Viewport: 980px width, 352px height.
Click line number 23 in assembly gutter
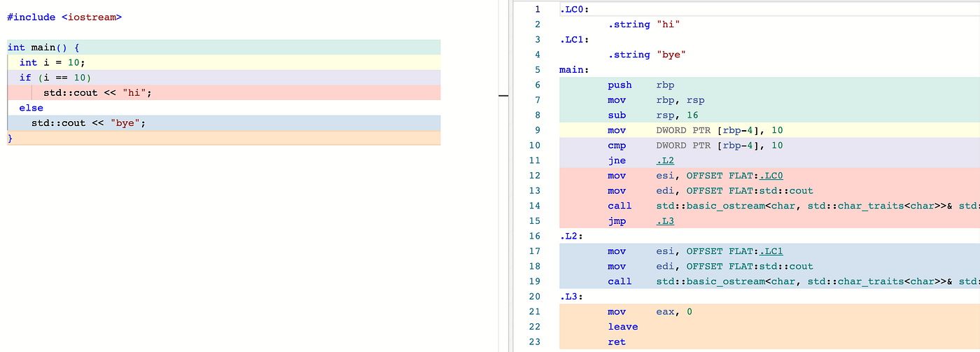tap(535, 342)
